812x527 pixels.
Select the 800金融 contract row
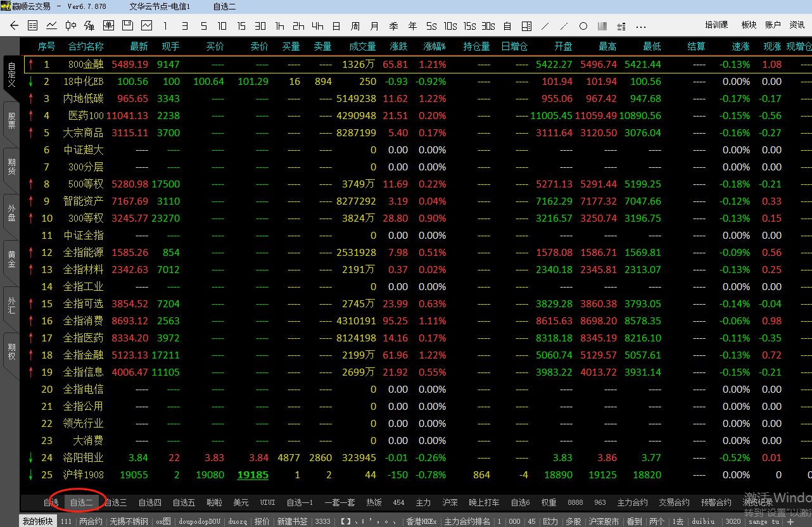point(418,65)
